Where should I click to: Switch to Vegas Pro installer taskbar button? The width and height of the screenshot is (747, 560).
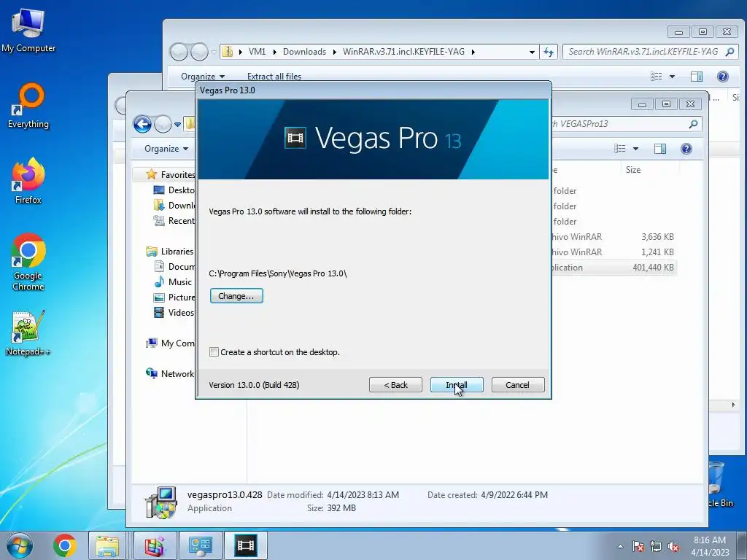tap(246, 545)
